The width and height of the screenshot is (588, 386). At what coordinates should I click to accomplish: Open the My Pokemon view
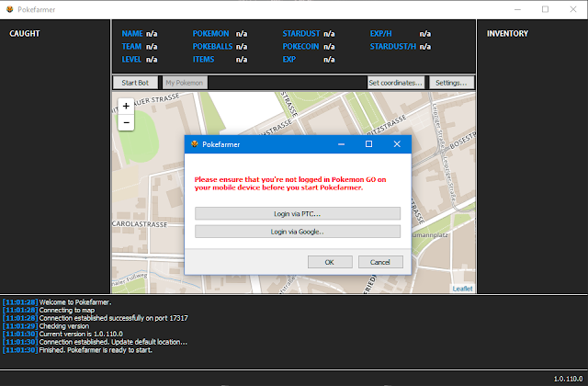(185, 83)
